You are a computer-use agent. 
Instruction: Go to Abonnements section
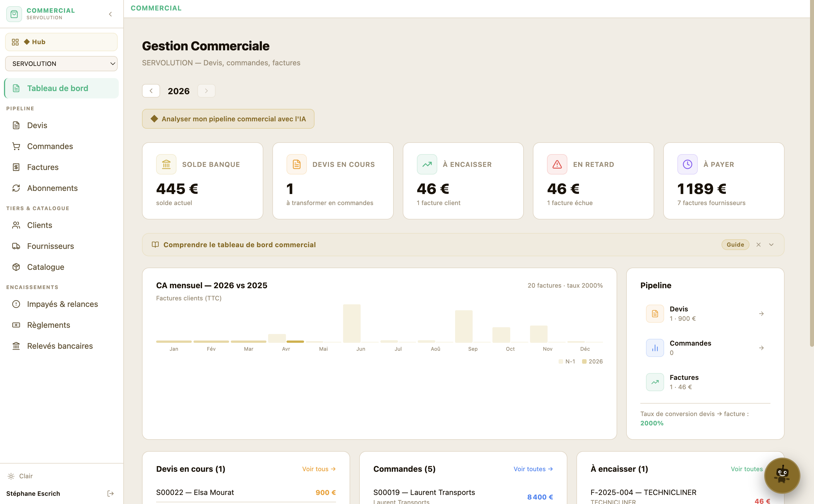coord(52,188)
